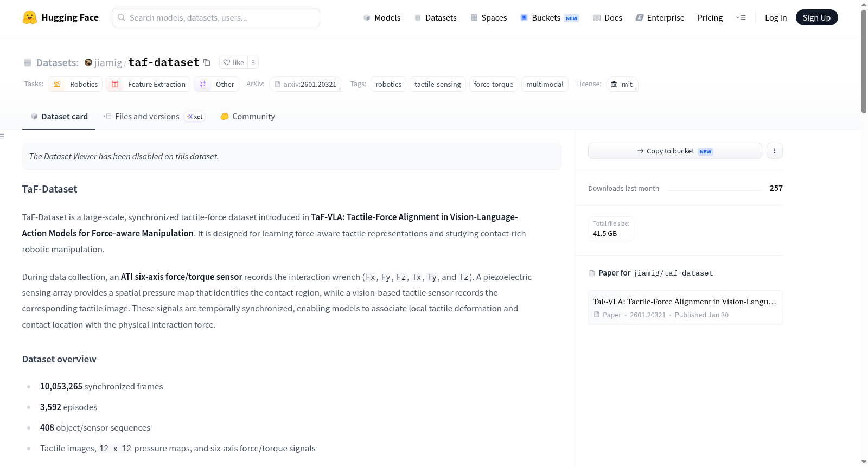This screenshot has height=467, width=868.
Task: Select the multimodal tag
Action: (545, 84)
